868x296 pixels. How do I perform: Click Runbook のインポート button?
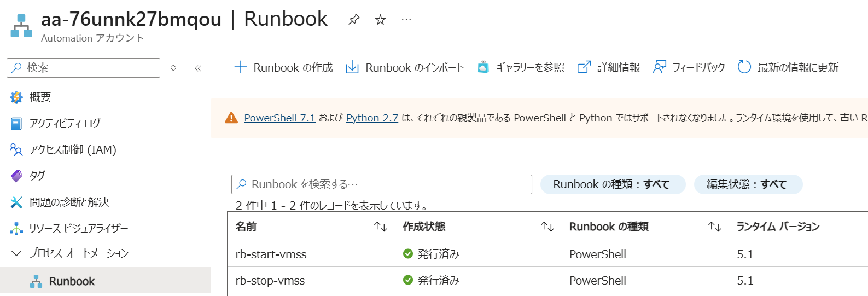pos(405,67)
